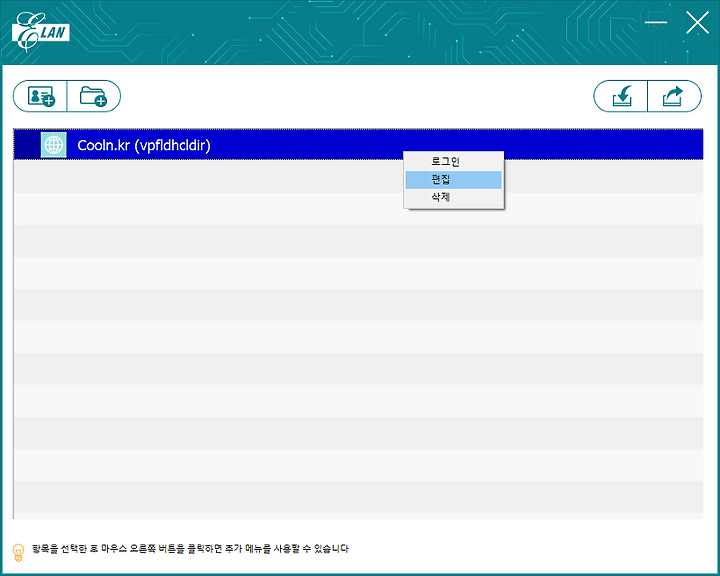Viewport: 720px width, 576px height.
Task: Click the ELAN logo
Action: tap(40, 31)
